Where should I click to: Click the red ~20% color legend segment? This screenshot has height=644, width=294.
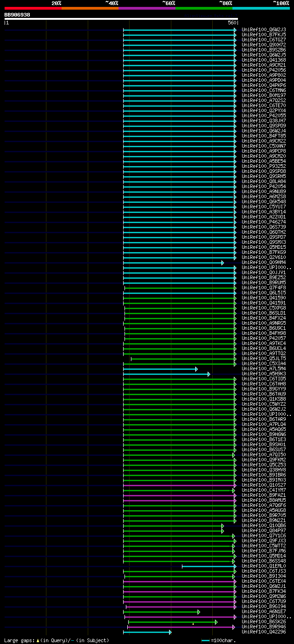pyautogui.click(x=33, y=8)
